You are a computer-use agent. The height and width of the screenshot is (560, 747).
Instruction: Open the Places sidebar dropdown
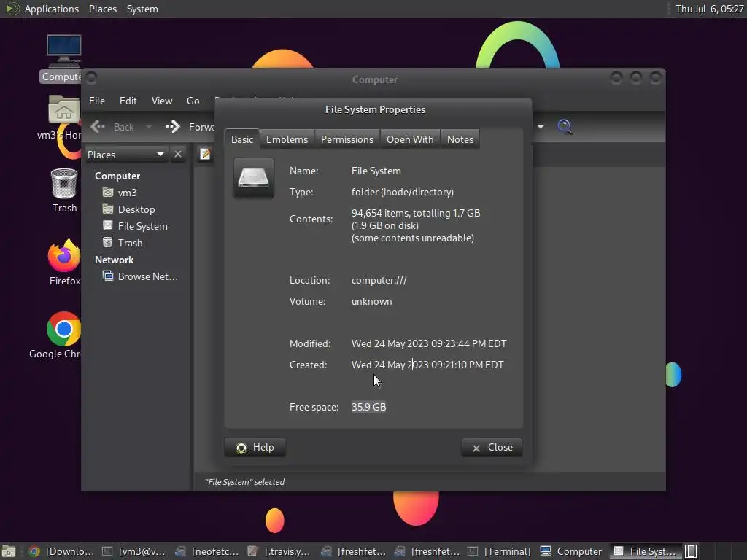point(126,155)
